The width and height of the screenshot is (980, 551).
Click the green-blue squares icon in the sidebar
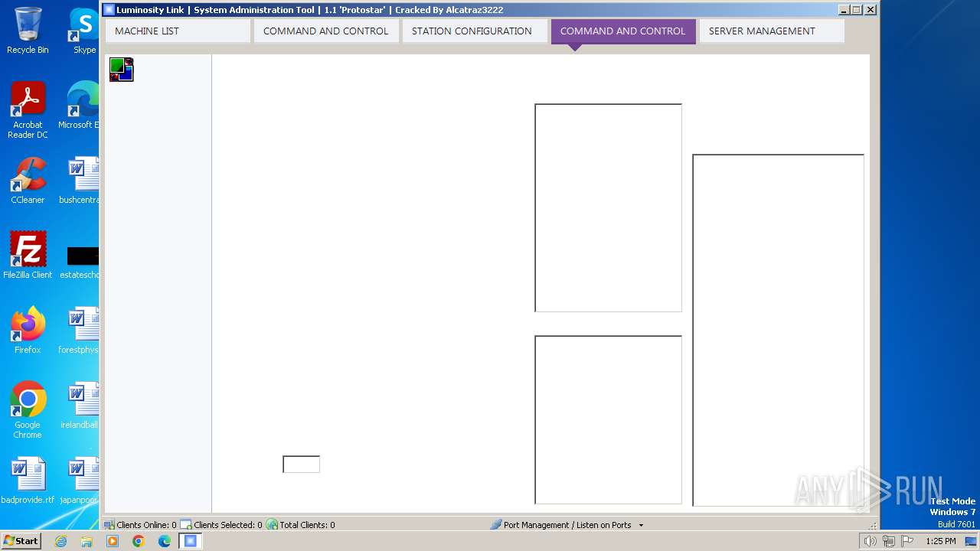point(122,70)
